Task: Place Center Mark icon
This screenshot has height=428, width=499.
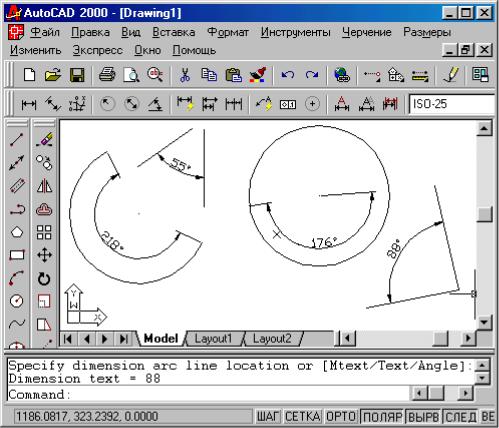Action: [312, 104]
